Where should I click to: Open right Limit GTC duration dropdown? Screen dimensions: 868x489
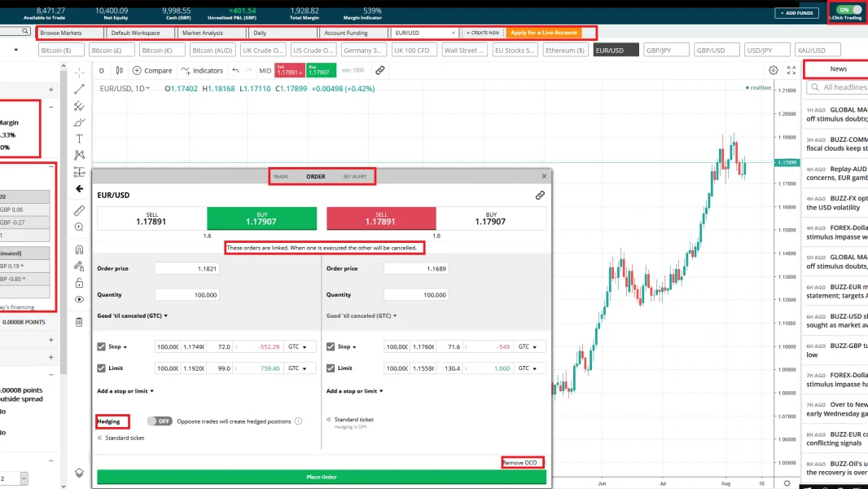(x=529, y=368)
